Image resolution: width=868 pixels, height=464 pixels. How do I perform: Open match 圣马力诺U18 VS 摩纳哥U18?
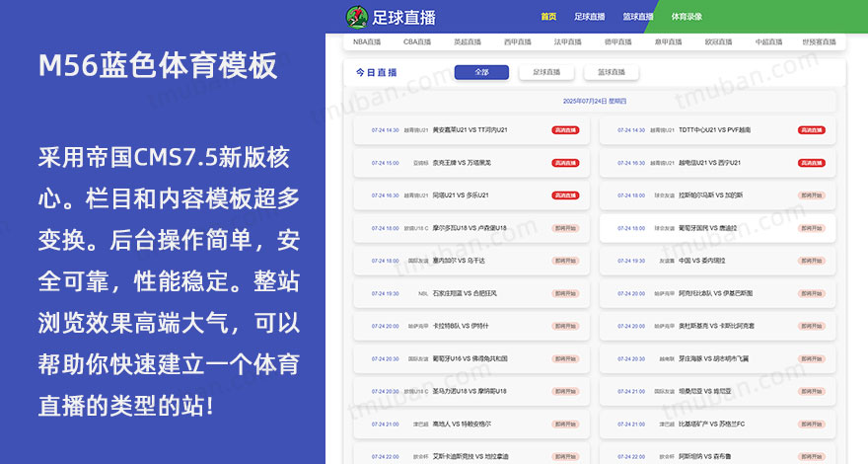(471, 391)
